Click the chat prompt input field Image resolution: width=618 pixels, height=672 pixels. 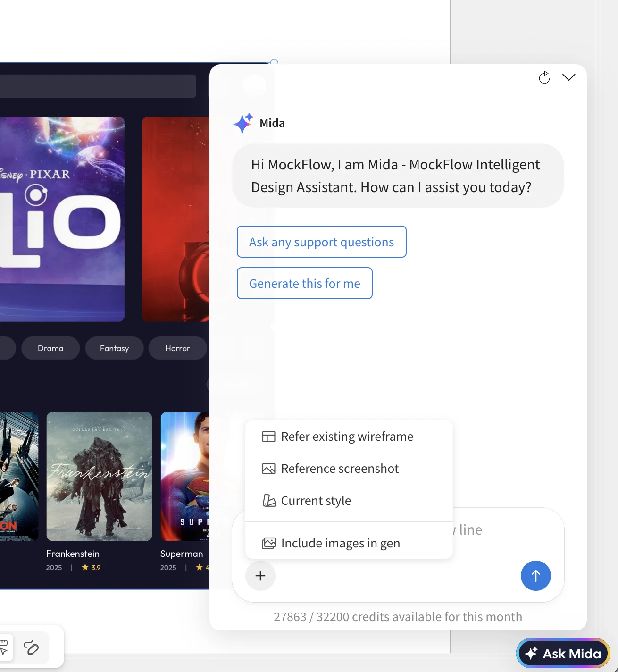pyautogui.click(x=505, y=530)
